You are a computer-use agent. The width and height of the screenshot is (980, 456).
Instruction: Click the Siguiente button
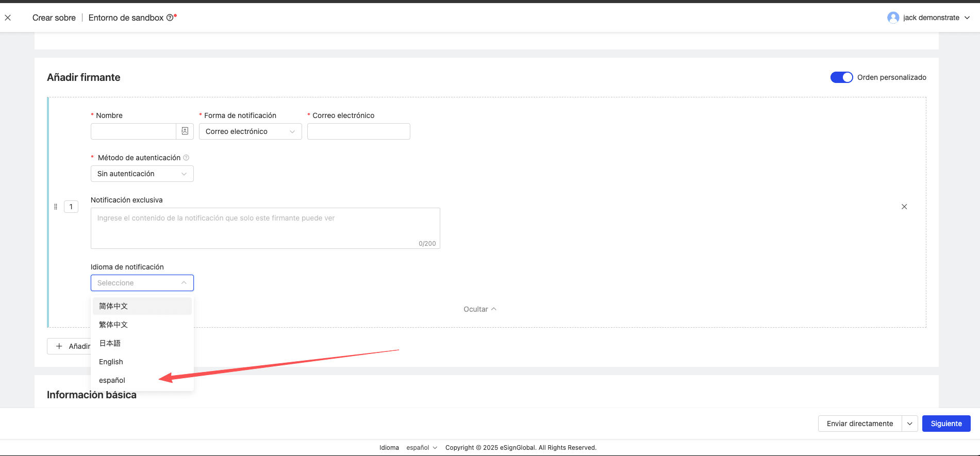click(946, 424)
